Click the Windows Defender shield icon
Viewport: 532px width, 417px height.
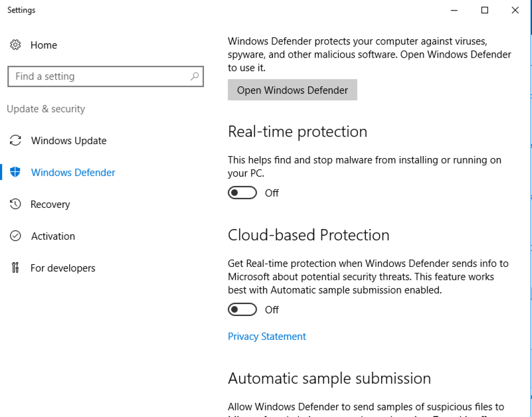15,173
